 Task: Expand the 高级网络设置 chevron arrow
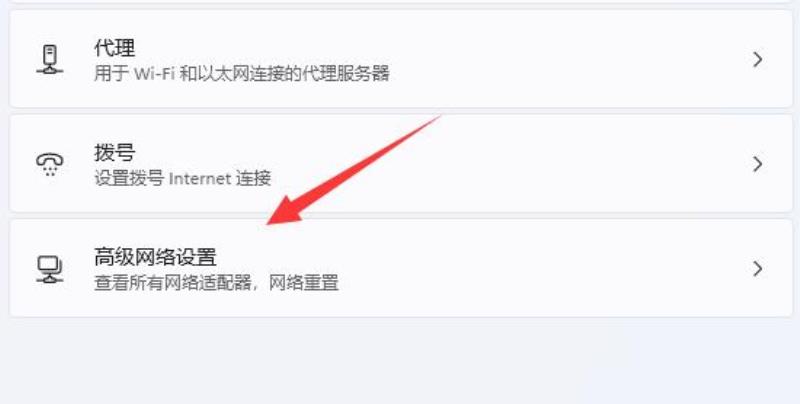[758, 269]
